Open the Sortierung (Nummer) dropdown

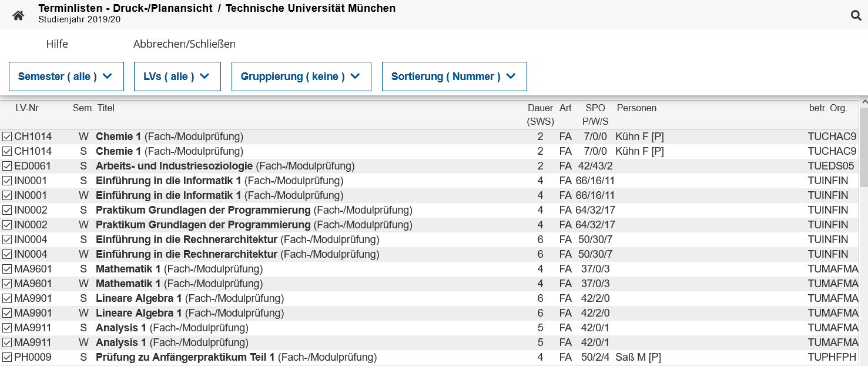click(454, 76)
